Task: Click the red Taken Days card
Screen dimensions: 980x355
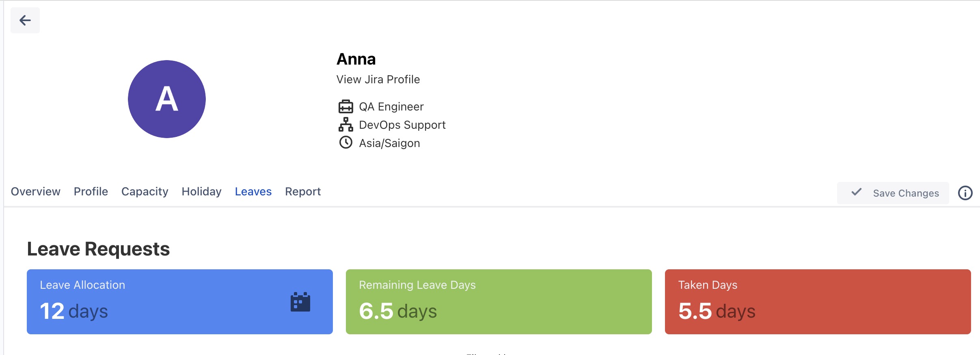Action: click(818, 302)
